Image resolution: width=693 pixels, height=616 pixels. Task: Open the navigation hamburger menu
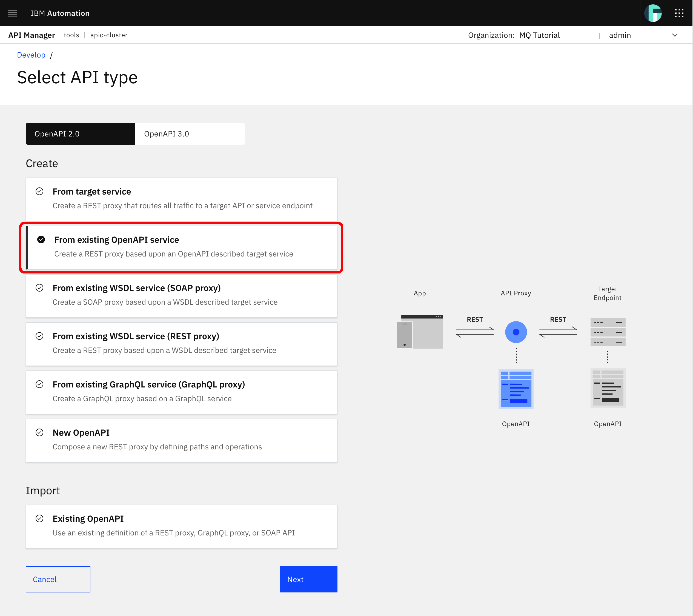coord(13,13)
